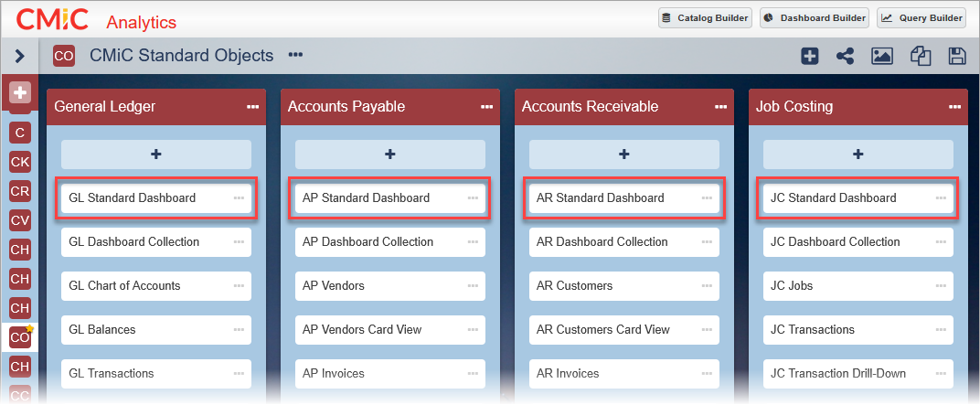
Task: Click the copy board icon in header
Action: (921, 57)
